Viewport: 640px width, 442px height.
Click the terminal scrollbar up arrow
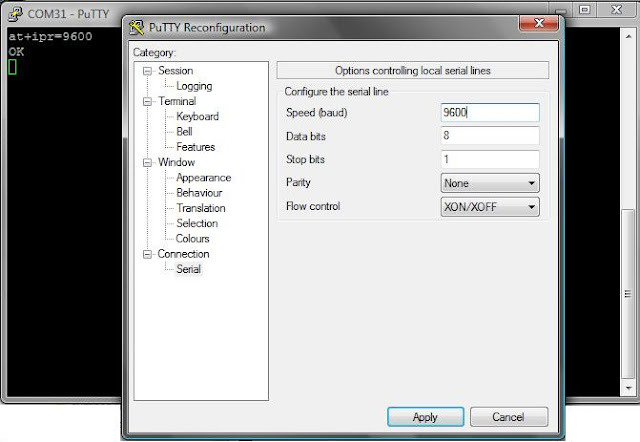628,36
